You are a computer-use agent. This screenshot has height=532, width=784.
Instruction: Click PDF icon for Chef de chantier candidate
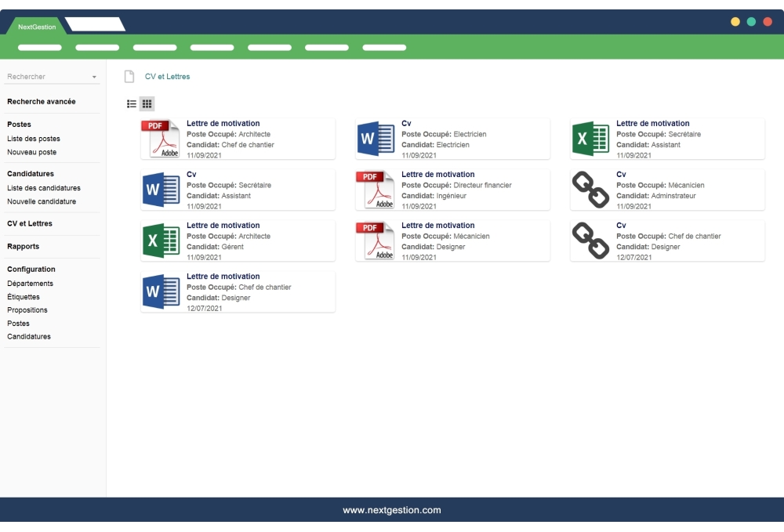[160, 139]
